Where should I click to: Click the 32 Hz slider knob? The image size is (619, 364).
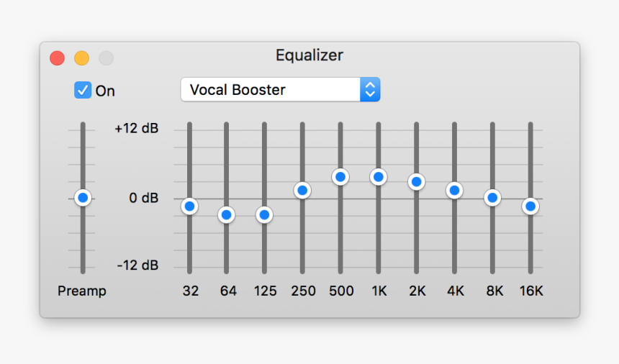189,206
